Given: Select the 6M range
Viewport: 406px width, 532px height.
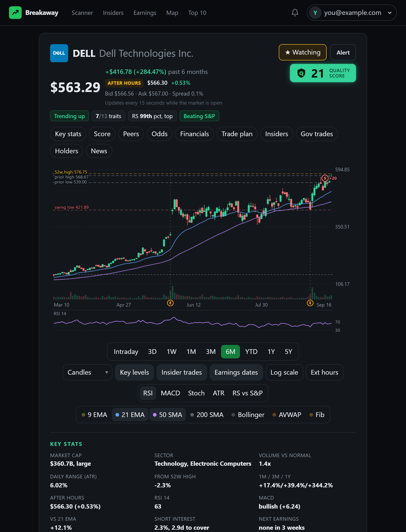Looking at the screenshot, I should [x=230, y=351].
